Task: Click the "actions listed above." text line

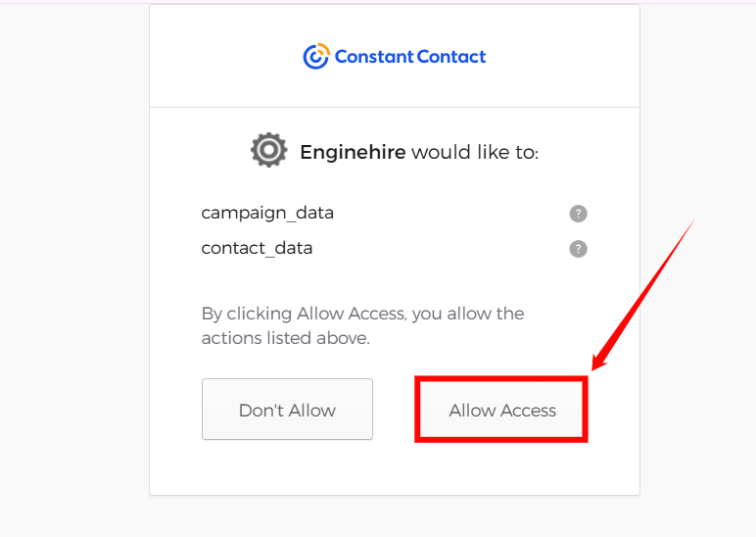Action: tap(285, 338)
